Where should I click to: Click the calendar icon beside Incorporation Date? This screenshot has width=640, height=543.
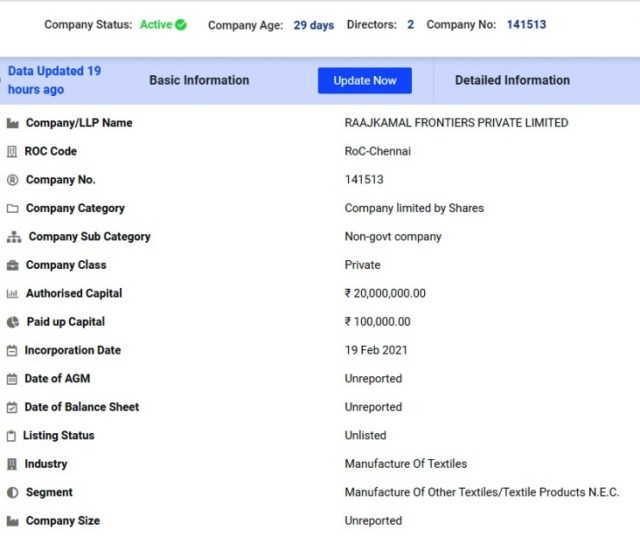[13, 351]
